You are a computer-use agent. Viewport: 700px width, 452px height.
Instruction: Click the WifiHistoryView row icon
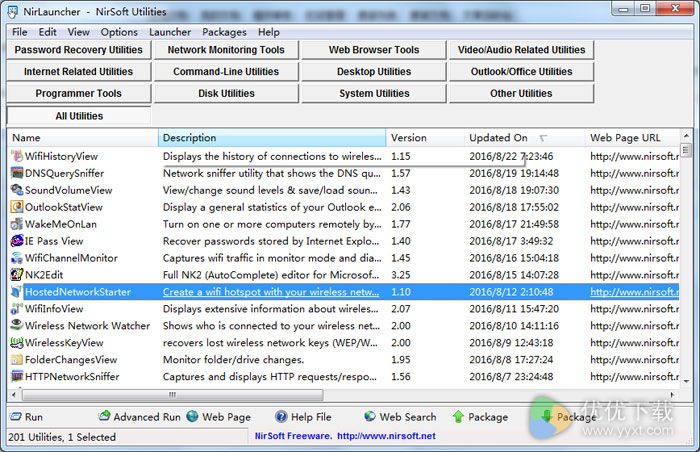pos(17,156)
